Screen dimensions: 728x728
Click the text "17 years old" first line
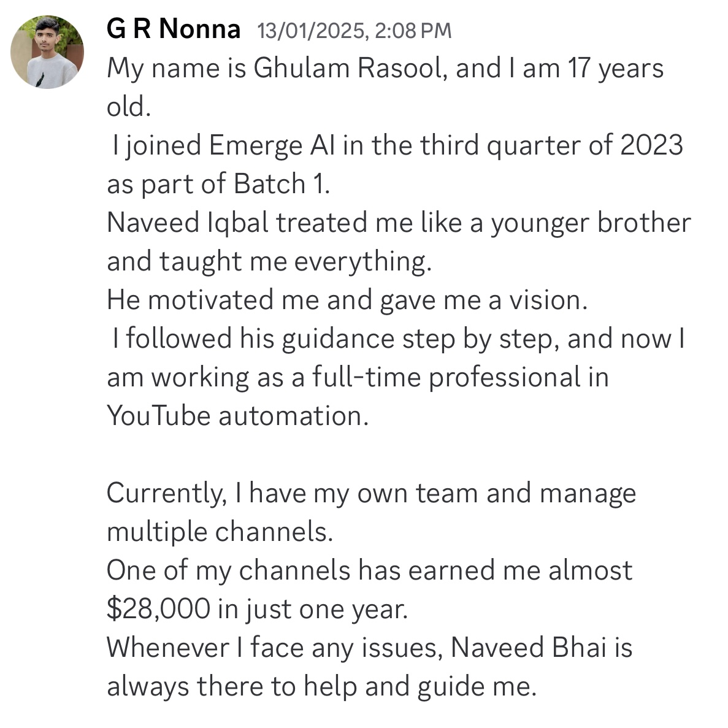coord(616,69)
